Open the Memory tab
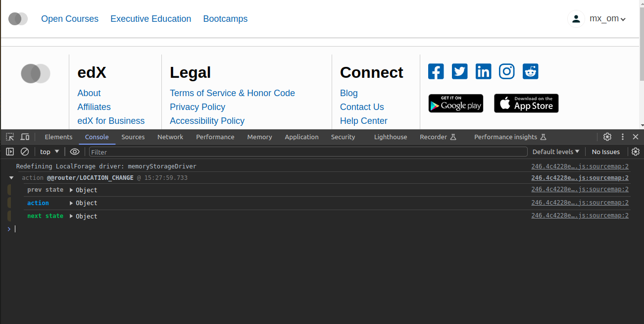Viewport: 644px width, 324px height. pyautogui.click(x=260, y=137)
